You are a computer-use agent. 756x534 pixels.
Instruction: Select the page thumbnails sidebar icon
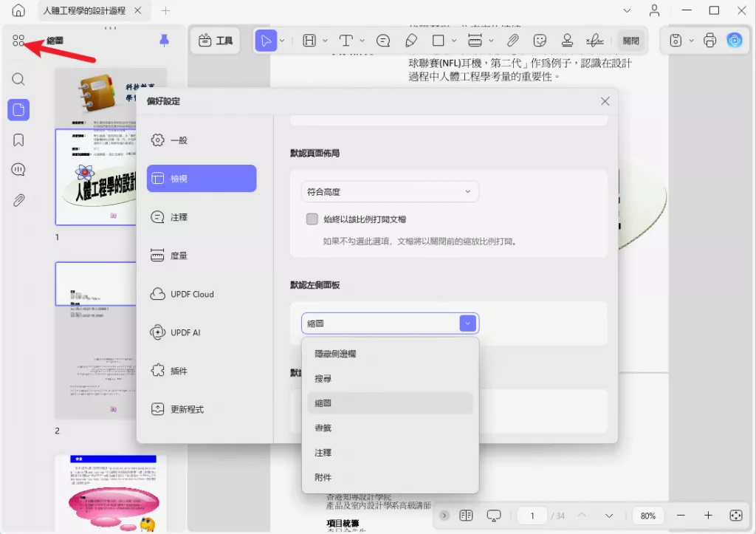click(x=18, y=110)
